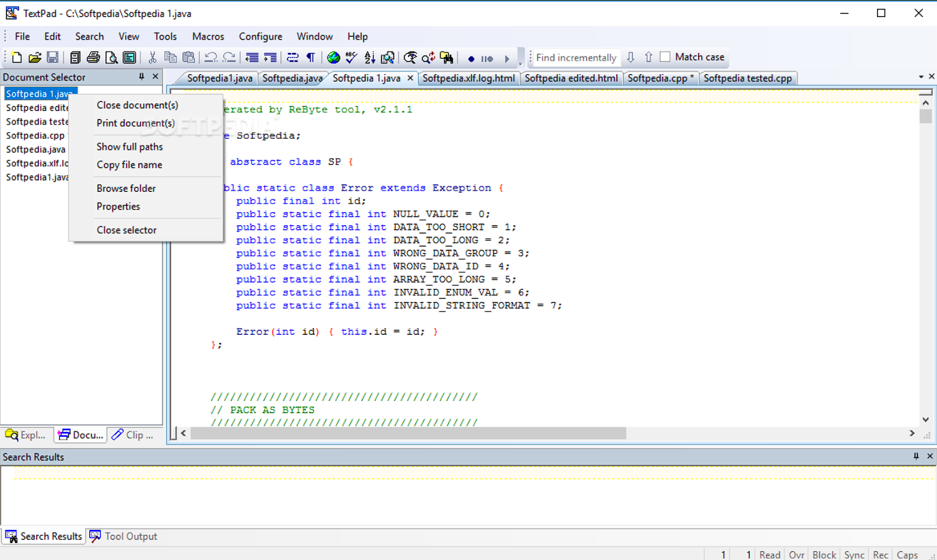The height and width of the screenshot is (560, 937).
Task: Open the Search menu
Action: click(89, 37)
